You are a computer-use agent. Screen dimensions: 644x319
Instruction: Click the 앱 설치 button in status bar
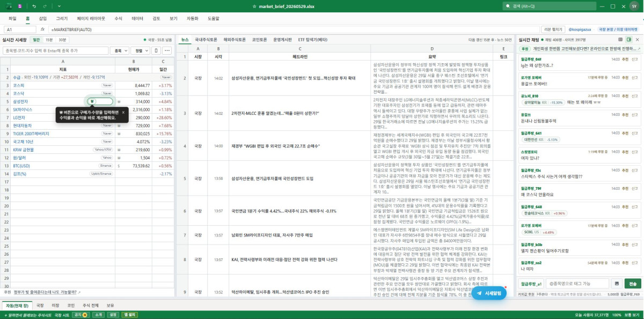point(129,315)
